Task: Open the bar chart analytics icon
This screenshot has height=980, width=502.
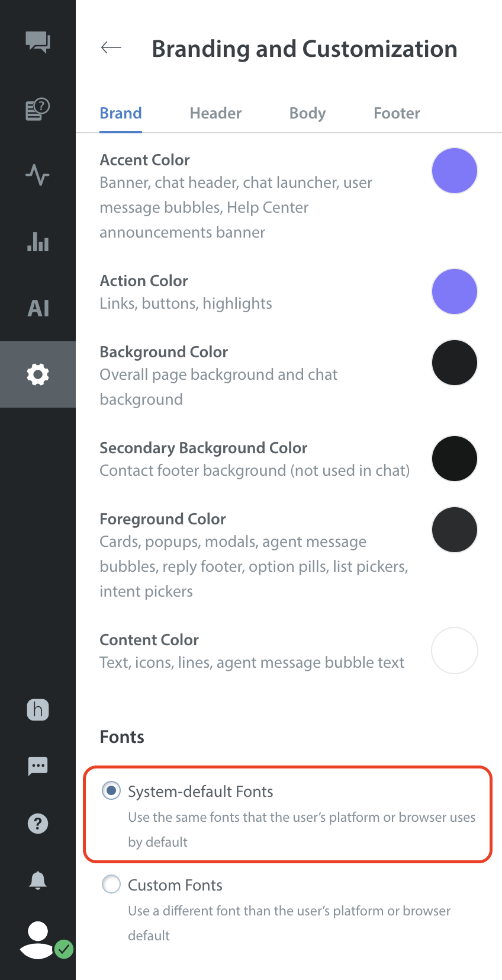Action: coord(38,242)
